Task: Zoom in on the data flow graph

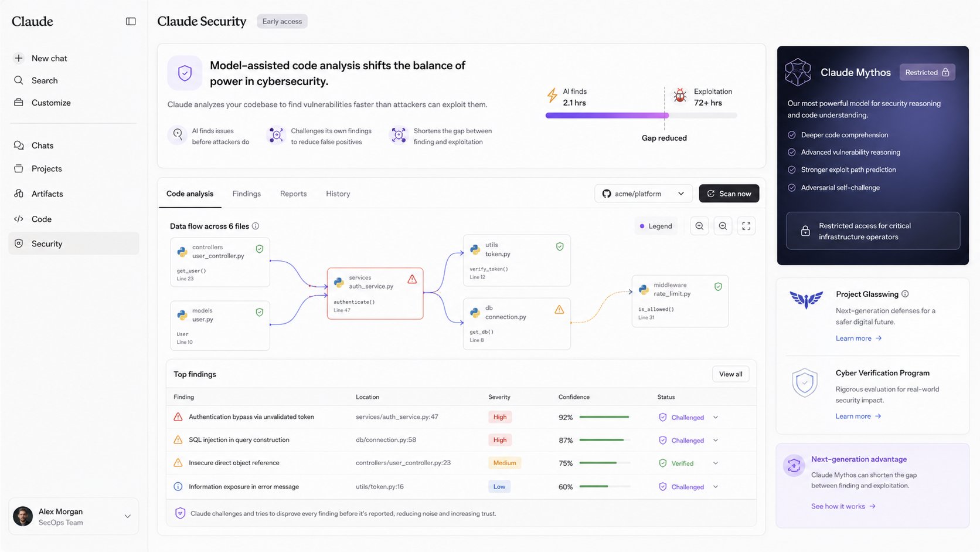Action: 699,226
